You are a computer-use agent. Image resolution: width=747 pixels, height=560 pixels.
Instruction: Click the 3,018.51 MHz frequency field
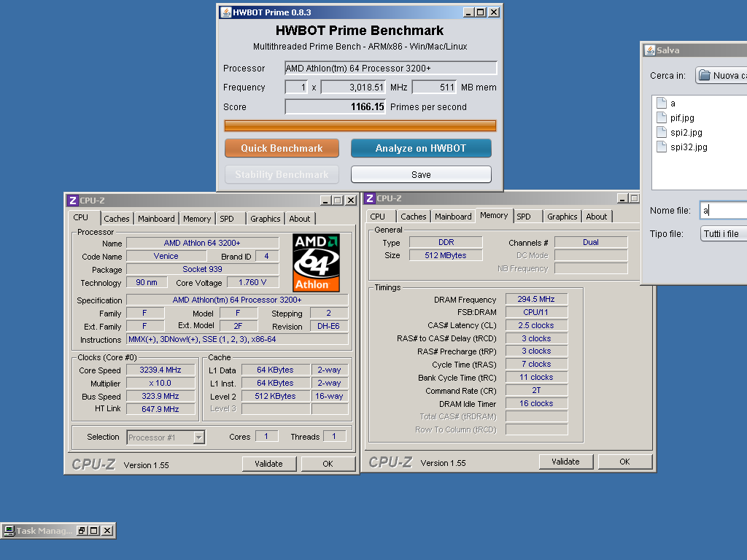point(353,87)
